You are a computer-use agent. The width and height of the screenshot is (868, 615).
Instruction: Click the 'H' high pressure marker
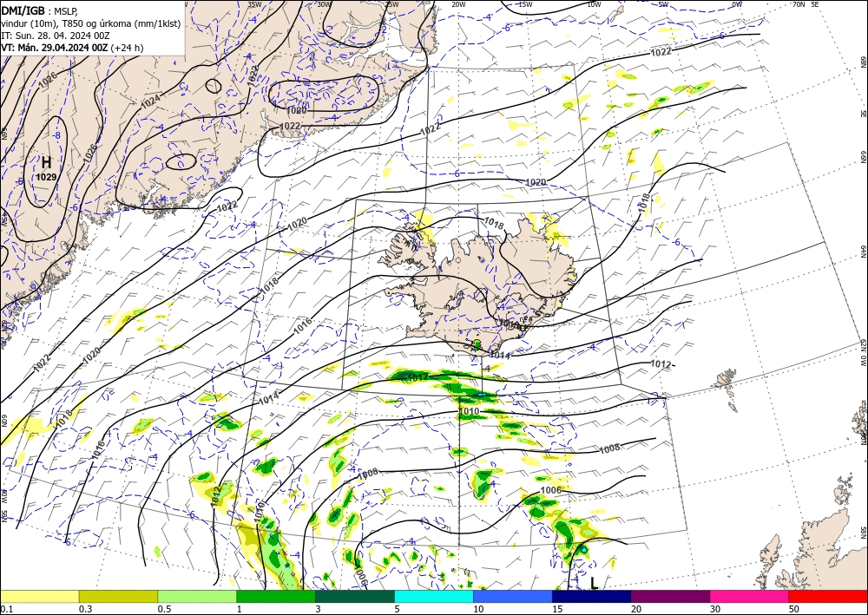click(47, 162)
